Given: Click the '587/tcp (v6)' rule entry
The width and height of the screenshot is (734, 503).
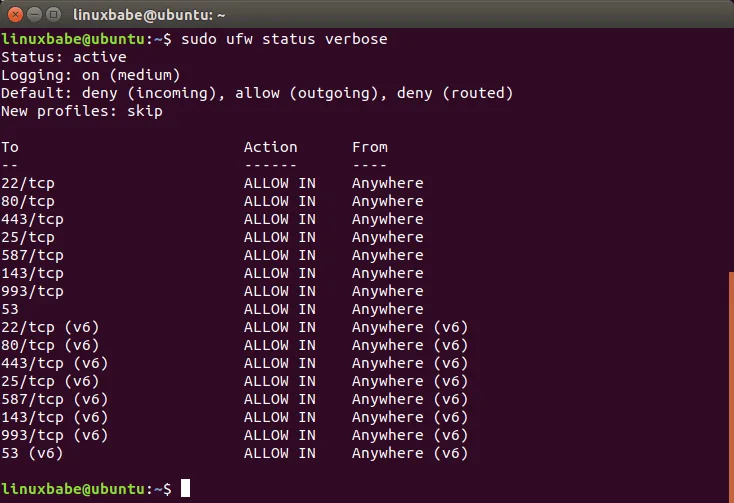Looking at the screenshot, I should tap(54, 399).
